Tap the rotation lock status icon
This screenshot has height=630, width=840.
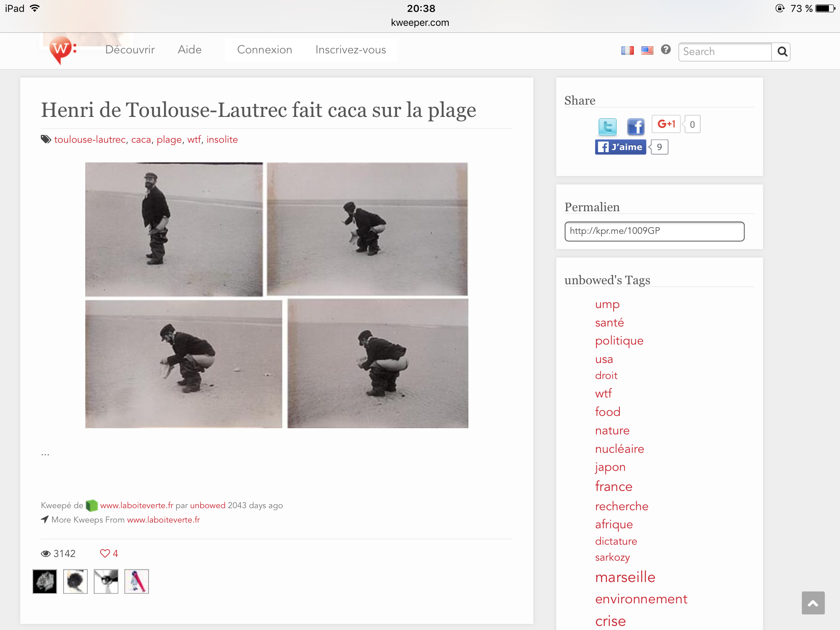(x=780, y=8)
